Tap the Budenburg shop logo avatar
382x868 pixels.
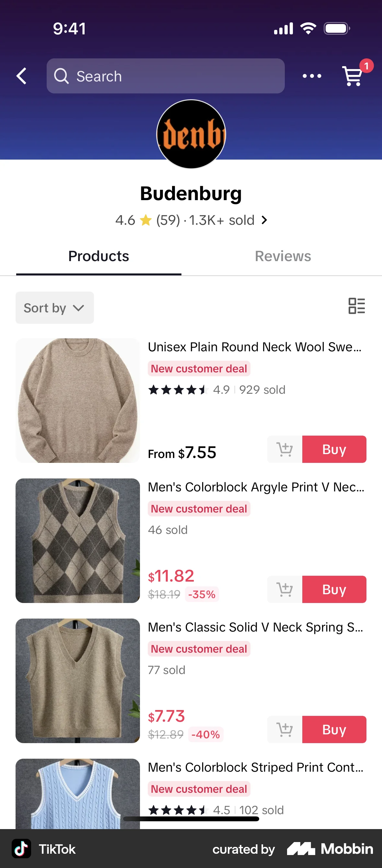pos(191,134)
